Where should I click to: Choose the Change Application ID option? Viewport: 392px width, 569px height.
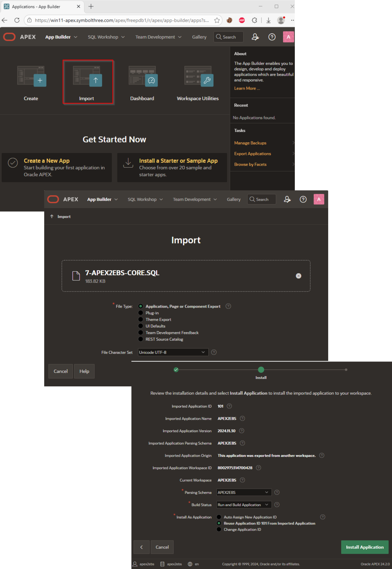(219, 529)
